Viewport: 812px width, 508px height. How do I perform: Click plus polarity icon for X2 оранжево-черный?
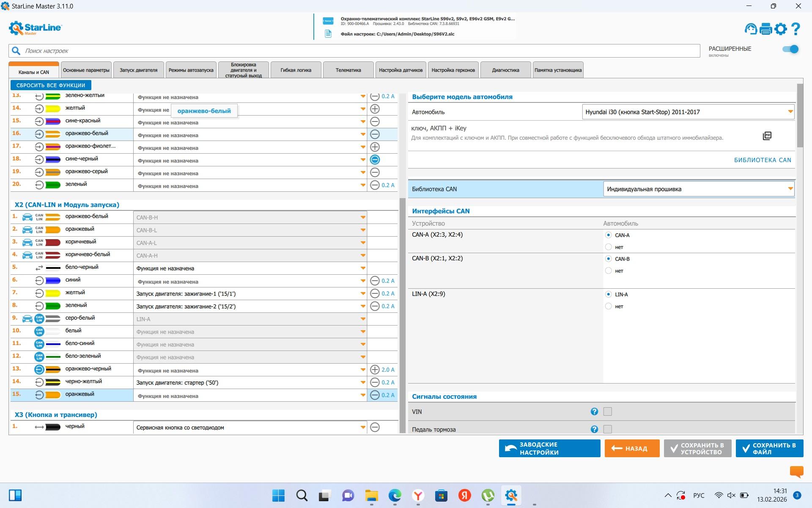(x=375, y=370)
